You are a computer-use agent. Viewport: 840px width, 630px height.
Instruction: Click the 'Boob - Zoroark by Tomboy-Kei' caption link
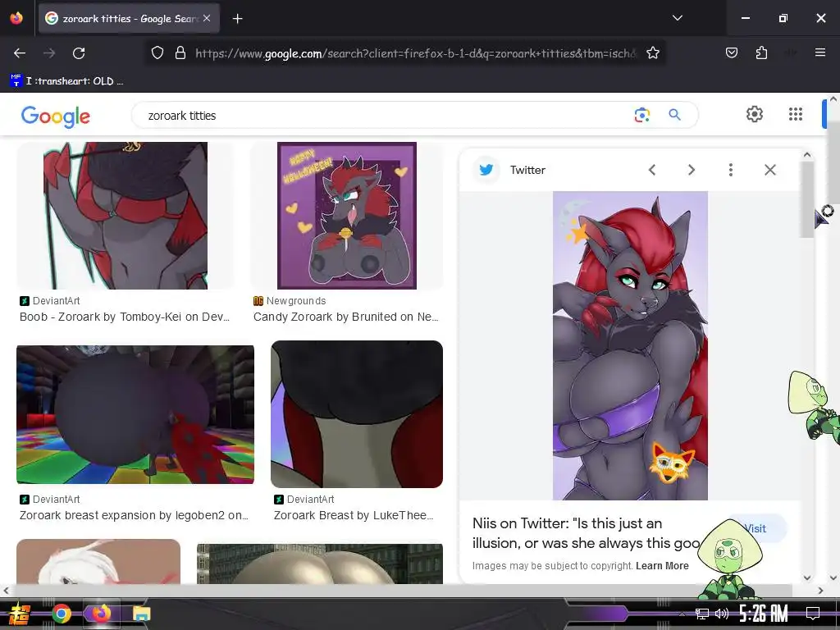pyautogui.click(x=125, y=317)
